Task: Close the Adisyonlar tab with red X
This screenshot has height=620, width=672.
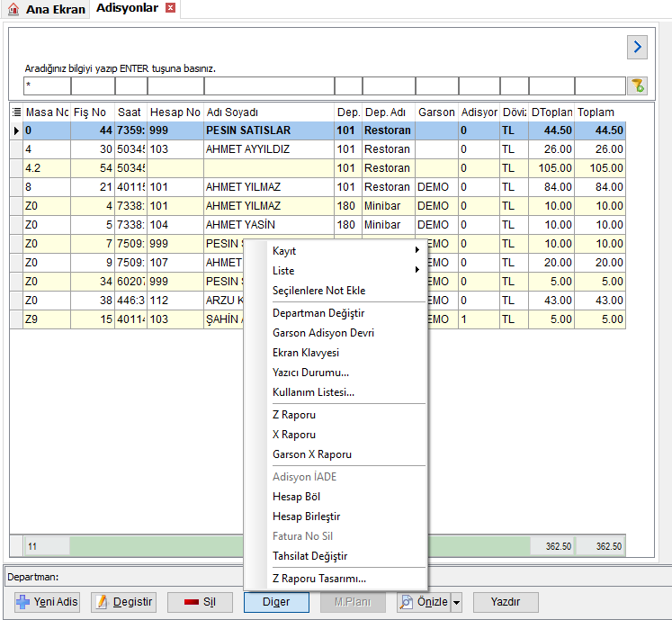Action: pos(171,8)
